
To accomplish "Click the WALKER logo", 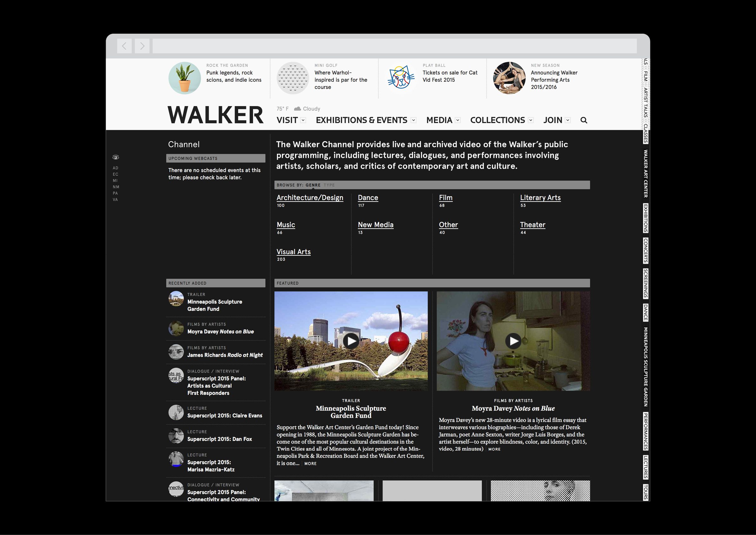I will [x=216, y=115].
